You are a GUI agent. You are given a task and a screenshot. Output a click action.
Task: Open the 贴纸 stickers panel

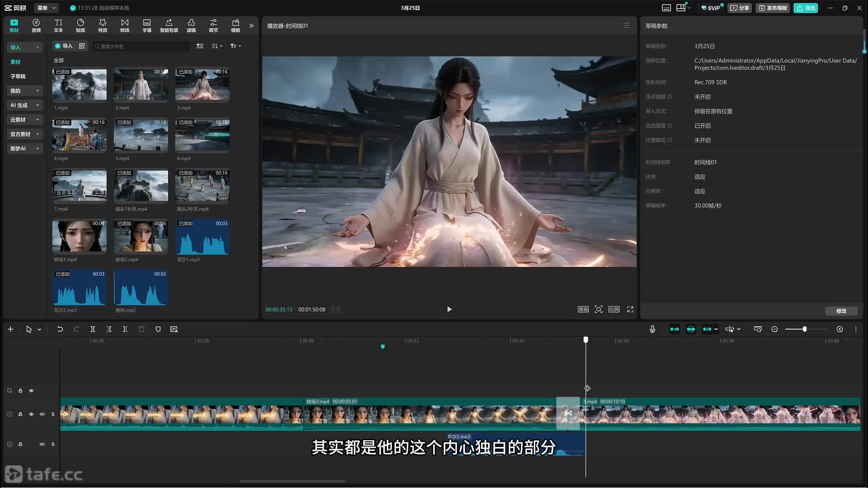pyautogui.click(x=80, y=25)
